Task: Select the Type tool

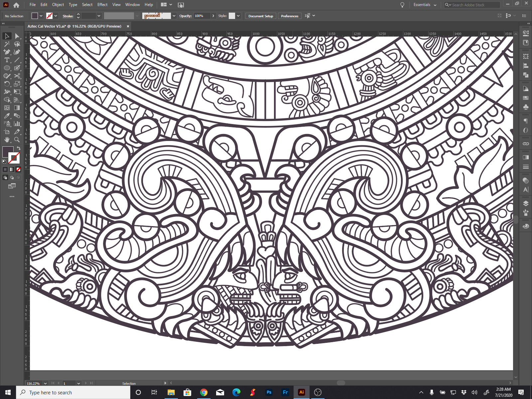Action: [x=7, y=60]
